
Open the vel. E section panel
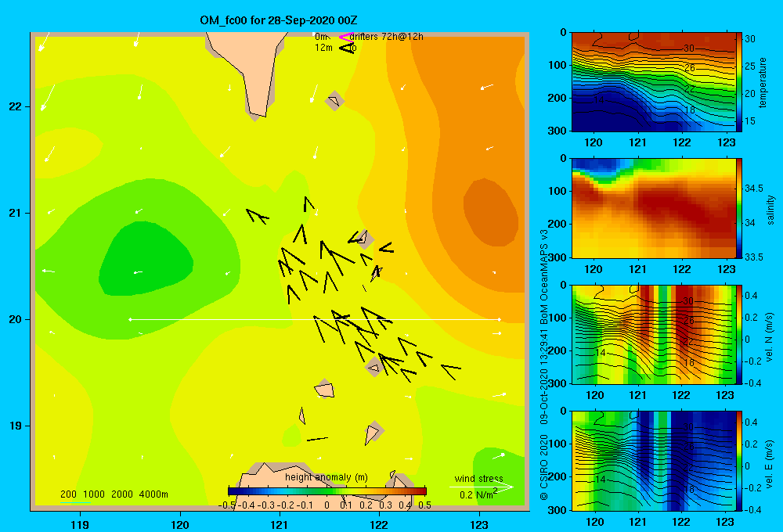click(x=653, y=461)
